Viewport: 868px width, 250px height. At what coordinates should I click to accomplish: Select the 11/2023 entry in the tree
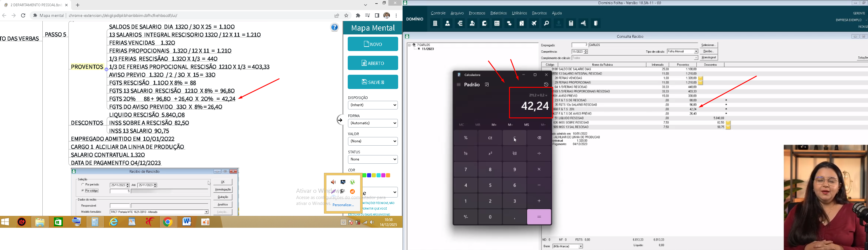pyautogui.click(x=427, y=49)
